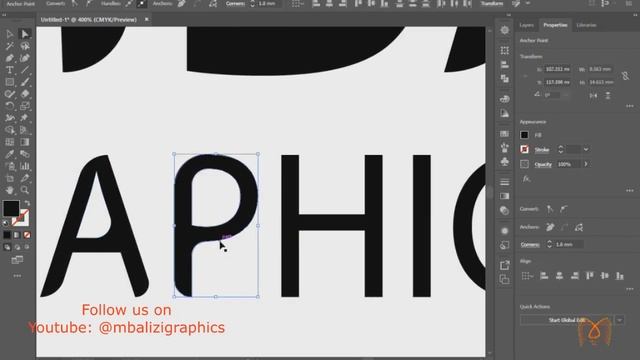Close the Untitled-1 document tab
Screen dimensions: 640x360
point(147,20)
